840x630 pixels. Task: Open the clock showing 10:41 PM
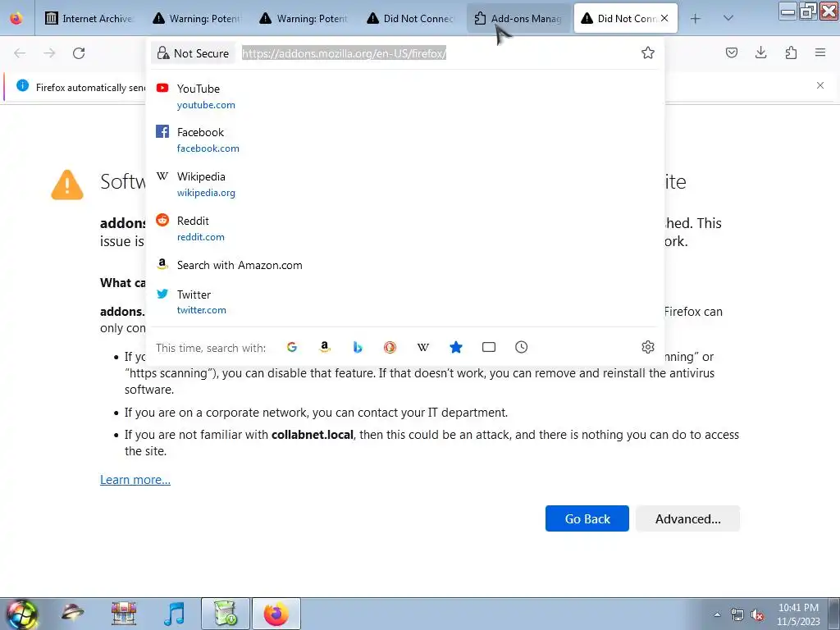tap(798, 614)
